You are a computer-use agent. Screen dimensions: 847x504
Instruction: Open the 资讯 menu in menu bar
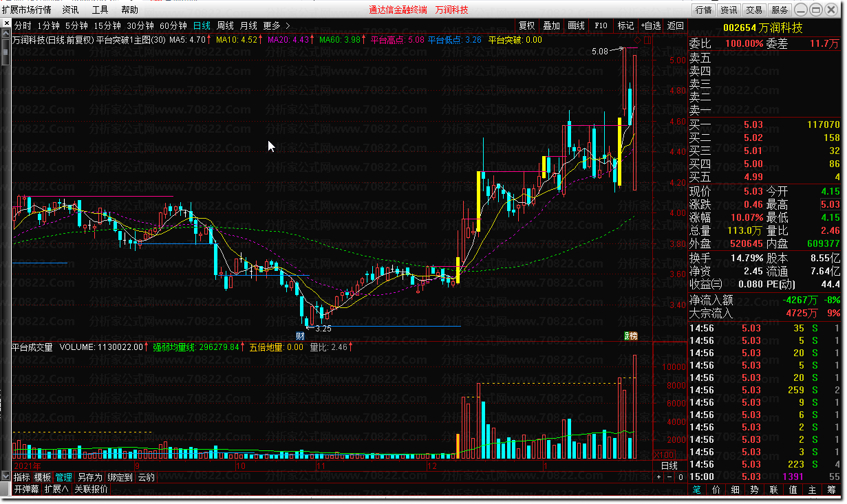coord(70,10)
